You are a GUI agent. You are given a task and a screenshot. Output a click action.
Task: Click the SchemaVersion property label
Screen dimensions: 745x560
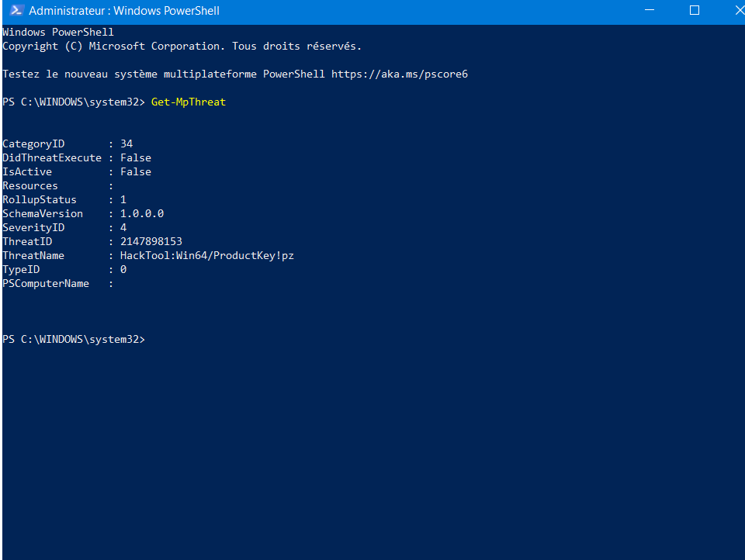point(43,214)
